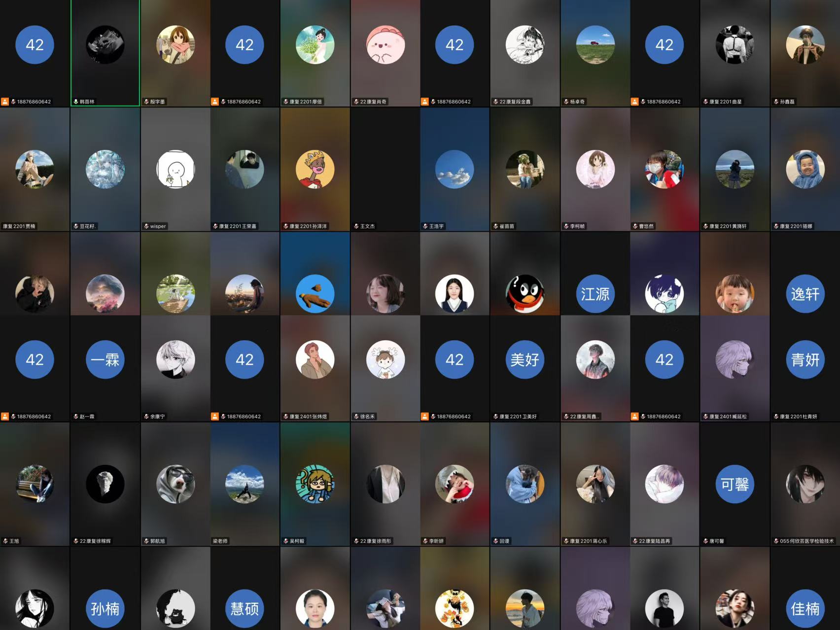Select the 逸轩 blue initials avatar

pos(805,294)
